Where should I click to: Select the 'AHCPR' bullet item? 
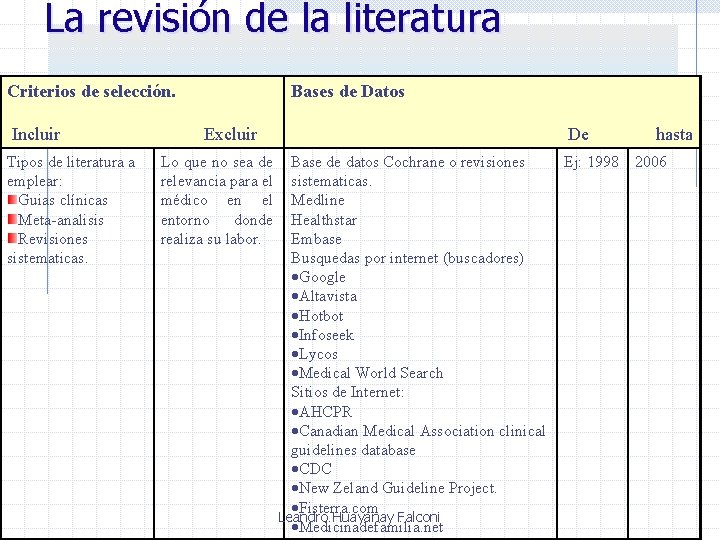[x=322, y=412]
